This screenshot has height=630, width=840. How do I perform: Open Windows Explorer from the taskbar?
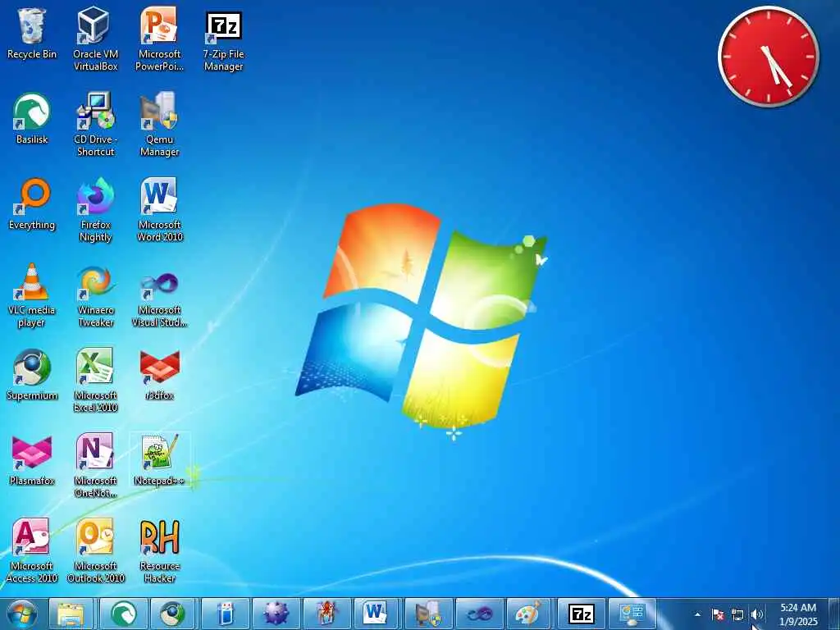pyautogui.click(x=71, y=614)
